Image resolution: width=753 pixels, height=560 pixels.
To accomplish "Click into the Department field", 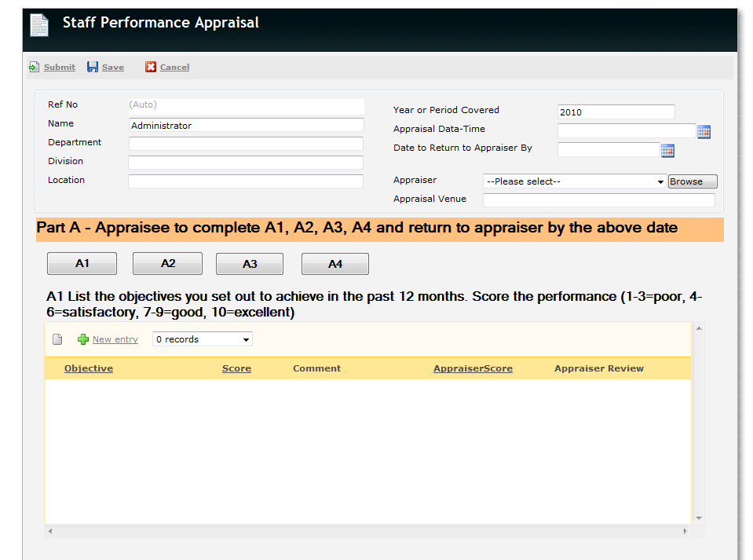I will (246, 144).
